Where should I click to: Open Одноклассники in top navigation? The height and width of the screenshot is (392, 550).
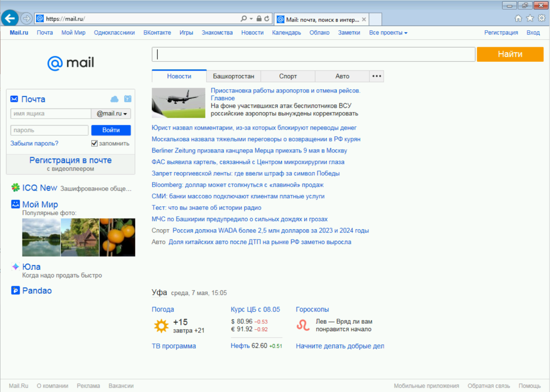(x=115, y=33)
